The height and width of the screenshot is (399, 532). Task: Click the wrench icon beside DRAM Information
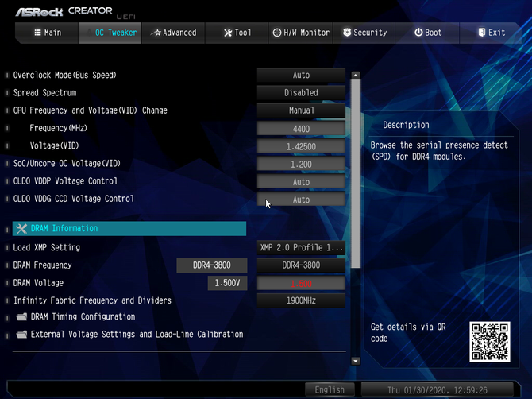pos(21,229)
